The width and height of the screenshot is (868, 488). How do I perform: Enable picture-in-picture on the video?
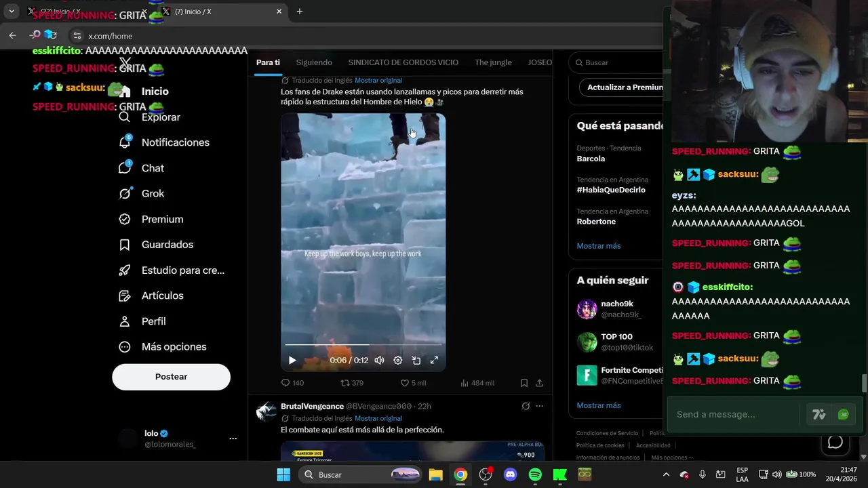pos(416,361)
